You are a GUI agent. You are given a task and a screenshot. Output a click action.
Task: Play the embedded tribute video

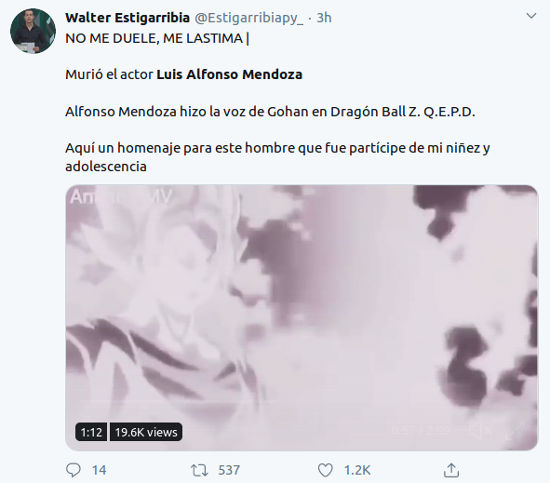click(301, 317)
